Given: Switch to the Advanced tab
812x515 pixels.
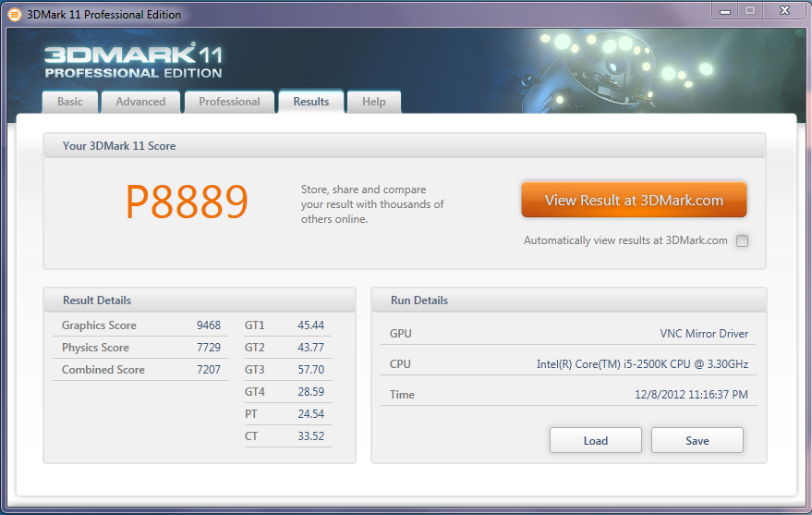Looking at the screenshot, I should tap(140, 102).
